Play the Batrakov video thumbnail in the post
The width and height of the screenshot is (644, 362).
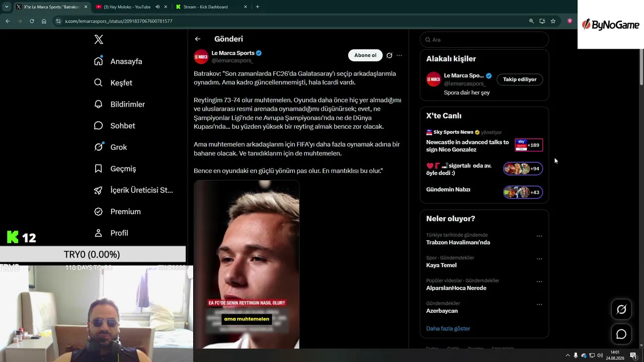[247, 264]
